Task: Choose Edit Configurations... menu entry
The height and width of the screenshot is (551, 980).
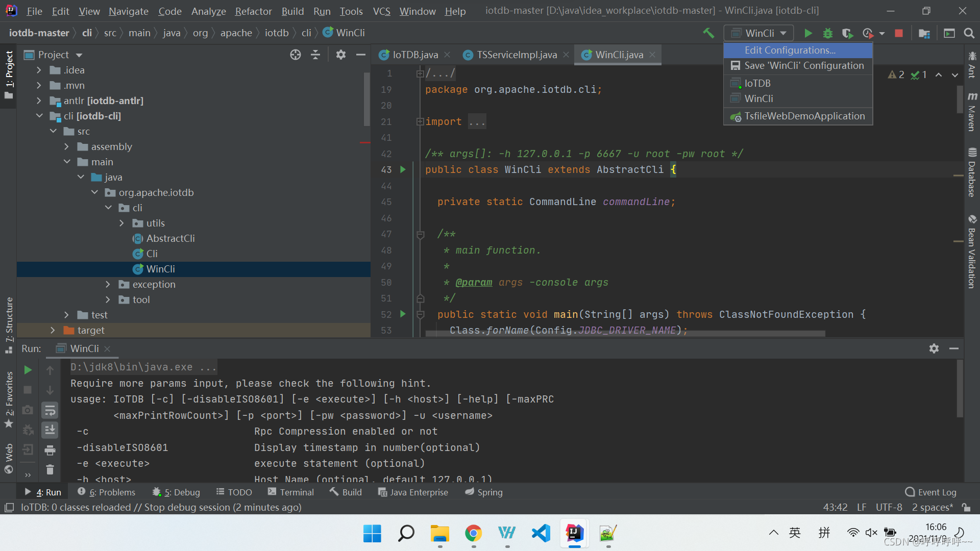Action: [x=798, y=50]
